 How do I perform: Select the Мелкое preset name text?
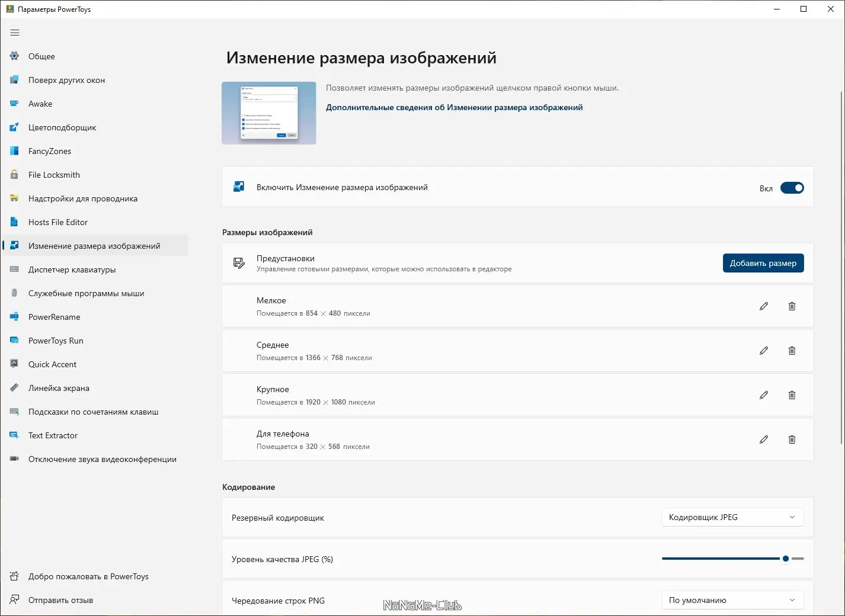(271, 300)
